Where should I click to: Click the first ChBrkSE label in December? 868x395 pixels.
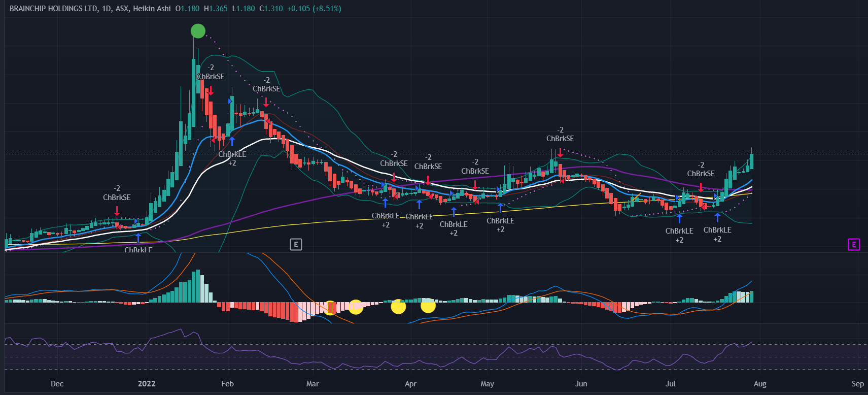point(117,197)
